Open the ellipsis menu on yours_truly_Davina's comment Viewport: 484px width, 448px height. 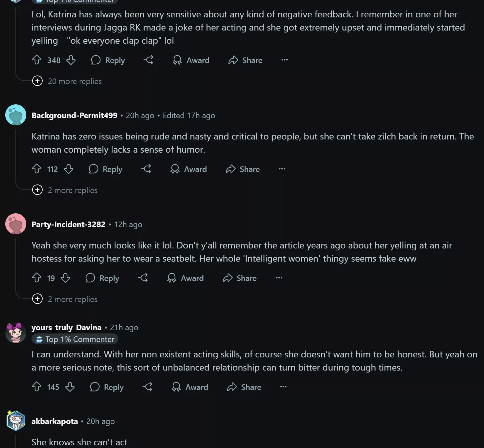tap(283, 387)
